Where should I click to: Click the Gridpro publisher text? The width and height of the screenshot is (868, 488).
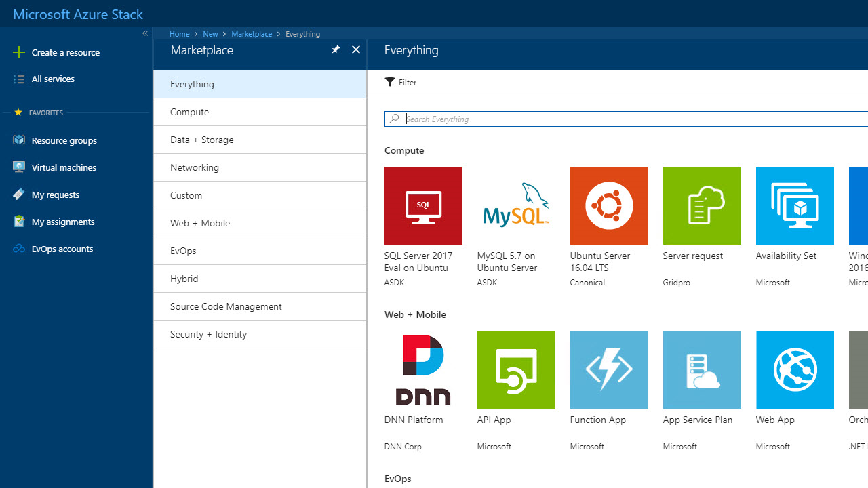click(677, 283)
